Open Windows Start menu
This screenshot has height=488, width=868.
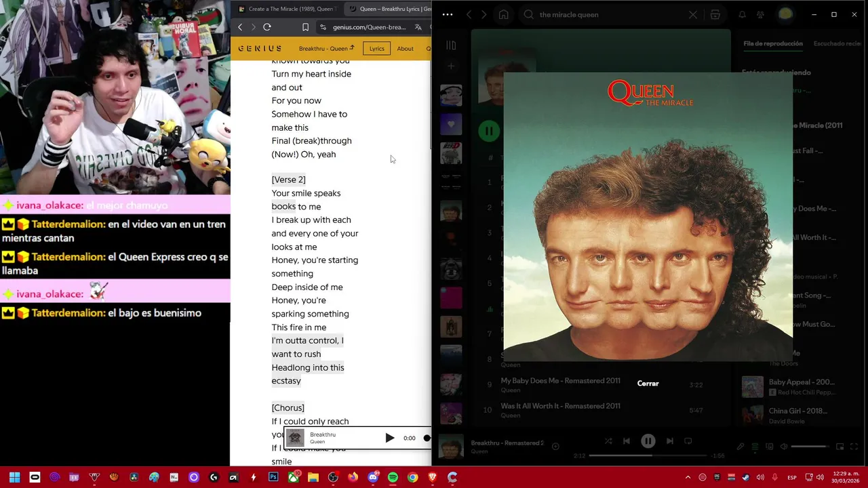(x=14, y=477)
